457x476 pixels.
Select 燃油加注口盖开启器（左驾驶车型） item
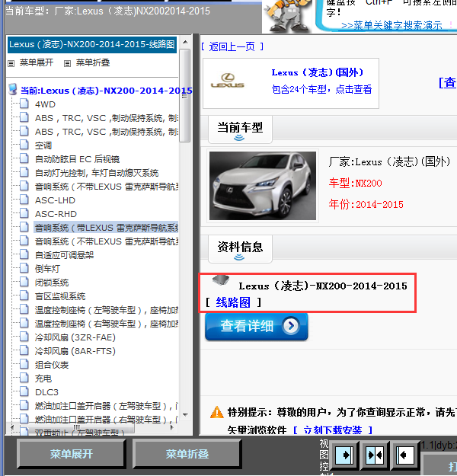[107, 406]
